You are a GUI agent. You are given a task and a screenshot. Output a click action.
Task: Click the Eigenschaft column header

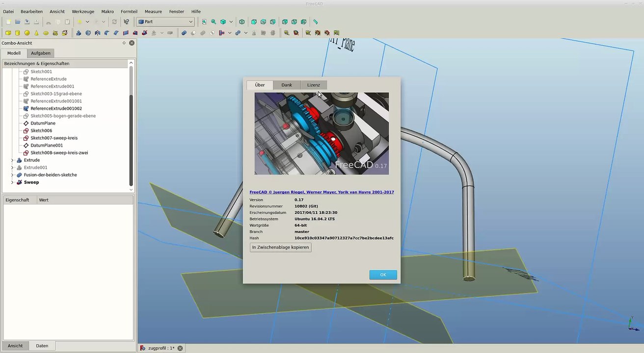coord(20,200)
